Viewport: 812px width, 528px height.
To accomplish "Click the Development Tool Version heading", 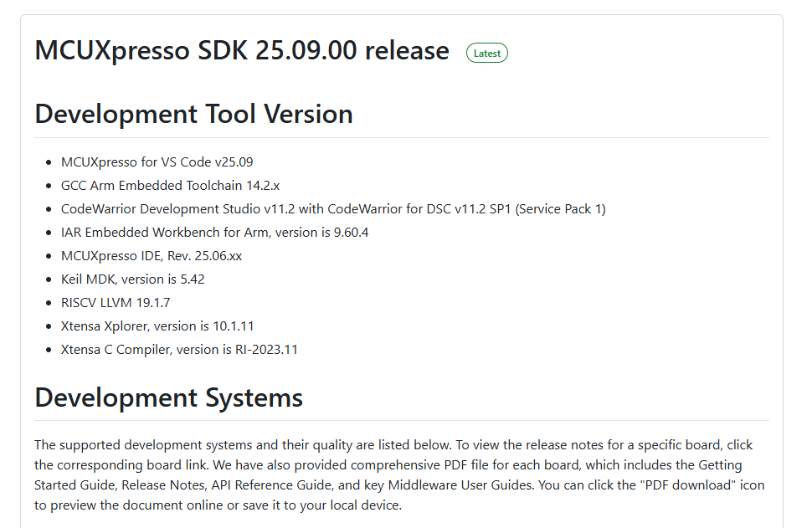I will (x=193, y=114).
